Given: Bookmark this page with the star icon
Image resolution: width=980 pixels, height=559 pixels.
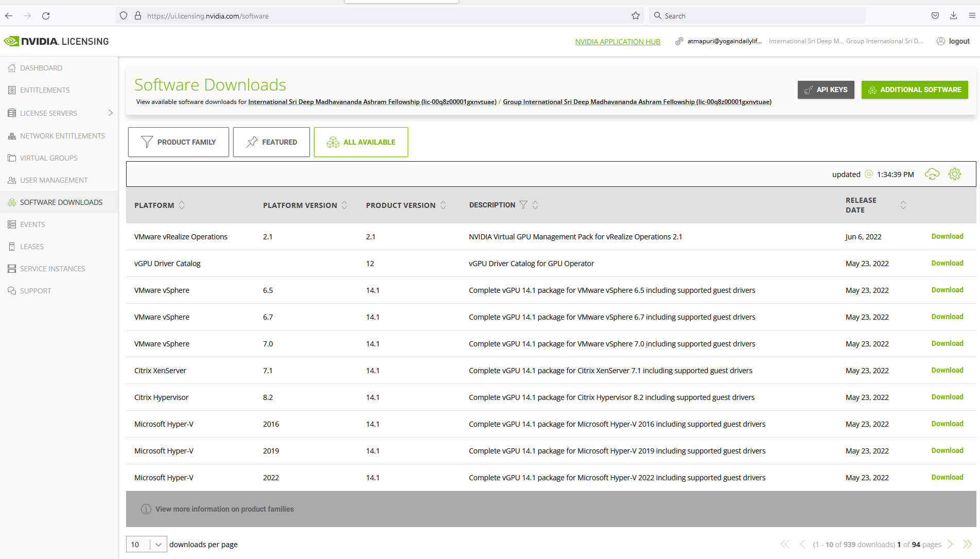Looking at the screenshot, I should coord(636,16).
